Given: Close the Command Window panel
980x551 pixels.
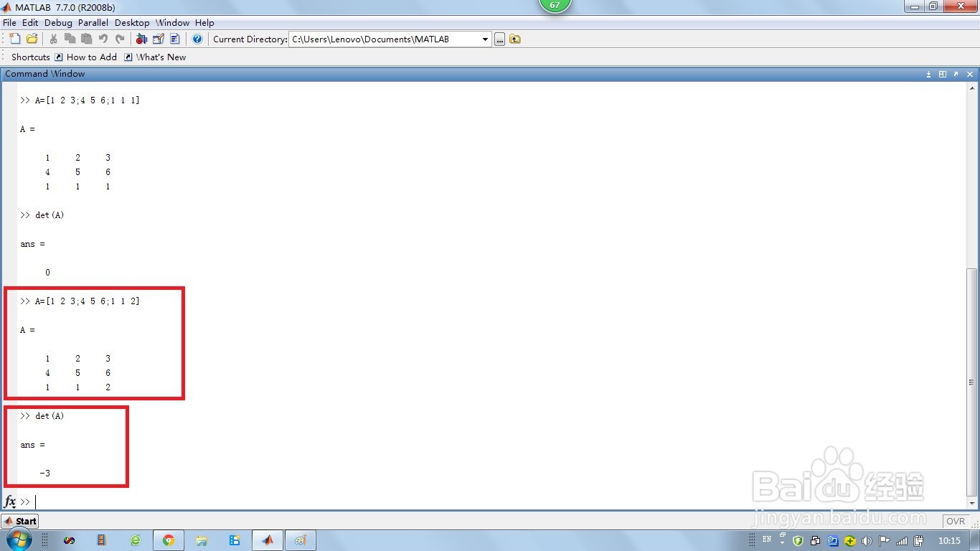Looking at the screenshot, I should point(970,74).
